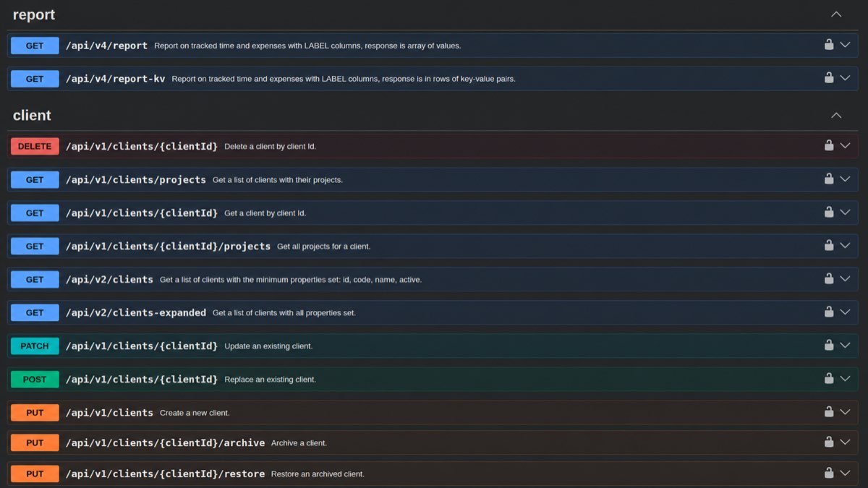Click the lock icon for 'Get a client by client Id'
Screen dimensions: 868x488
coord(829,212)
